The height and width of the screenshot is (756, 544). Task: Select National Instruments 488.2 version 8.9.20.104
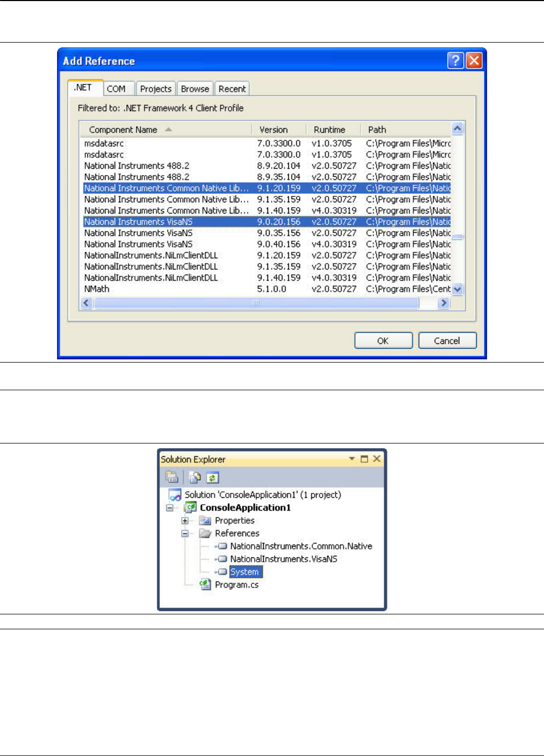tap(267, 166)
